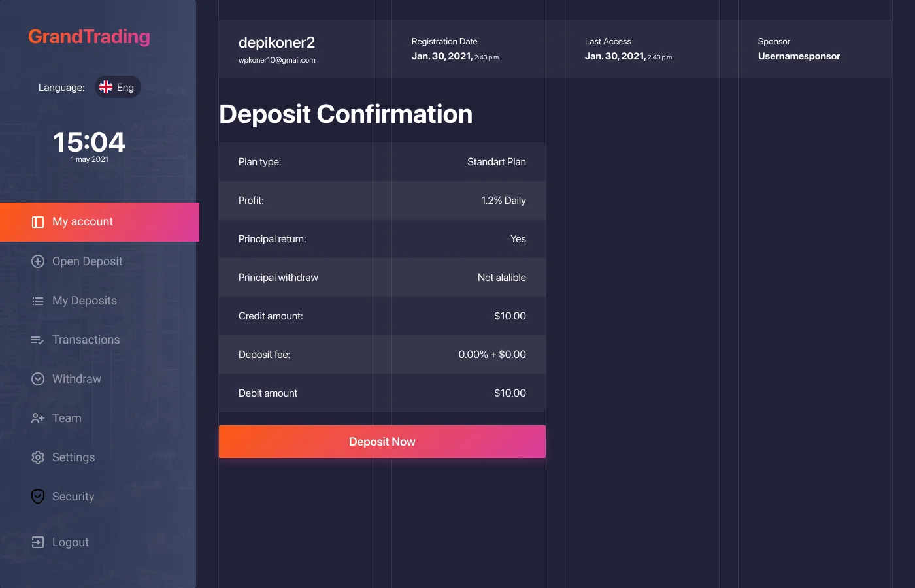Screen dimensions: 915x588
Task: Select Withdraw in the sidebar
Action: tap(76, 379)
